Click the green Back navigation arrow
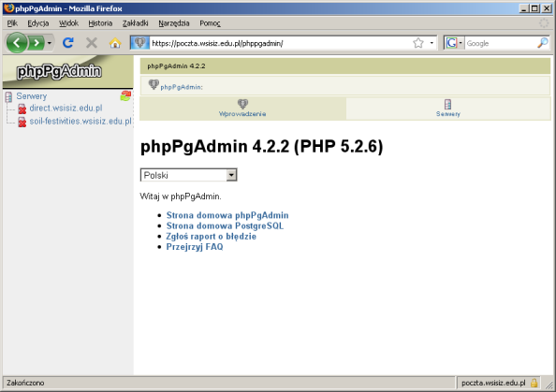This screenshot has height=392, width=556. click(x=17, y=43)
